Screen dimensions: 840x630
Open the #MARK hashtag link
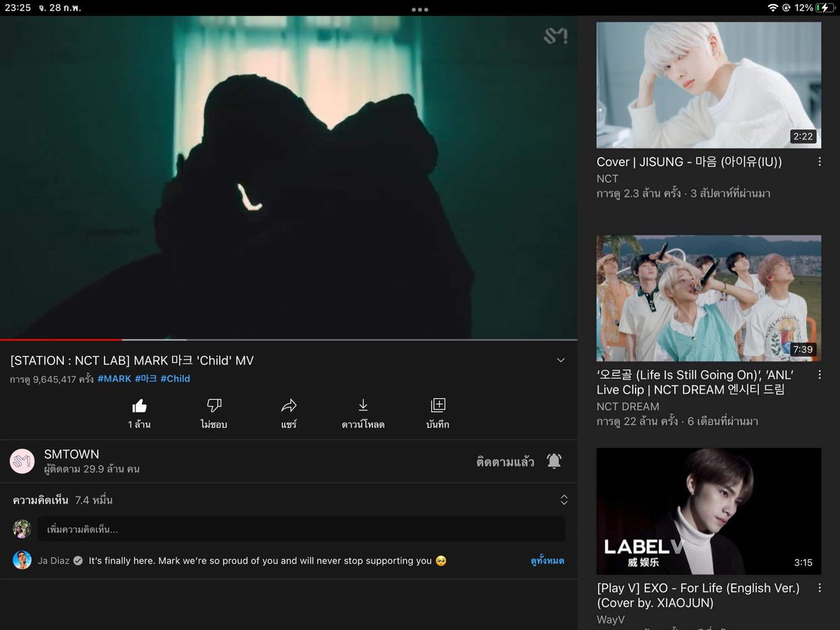pyautogui.click(x=114, y=379)
